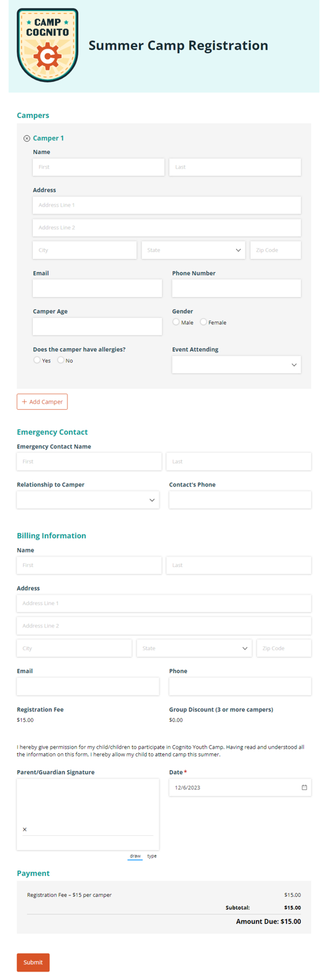Open the camper's State dropdown
Image resolution: width=328 pixels, height=980 pixels.
click(x=194, y=250)
